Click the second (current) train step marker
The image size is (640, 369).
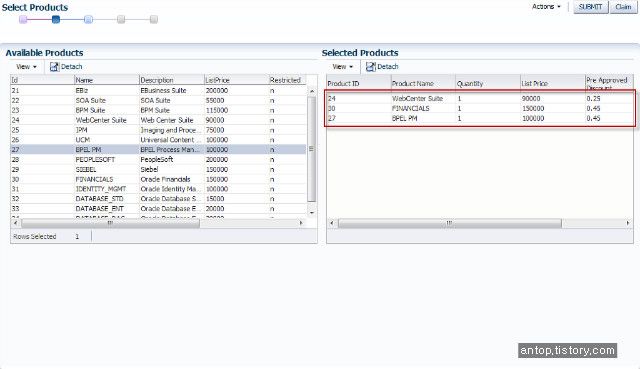pos(56,19)
